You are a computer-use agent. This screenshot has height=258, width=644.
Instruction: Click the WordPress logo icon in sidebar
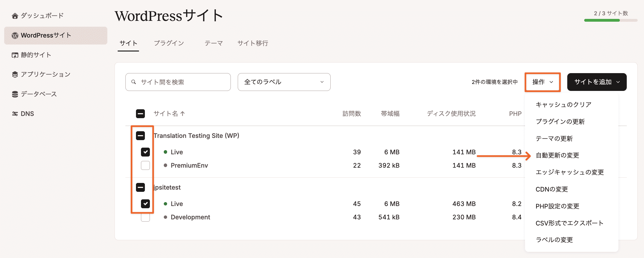coord(15,36)
